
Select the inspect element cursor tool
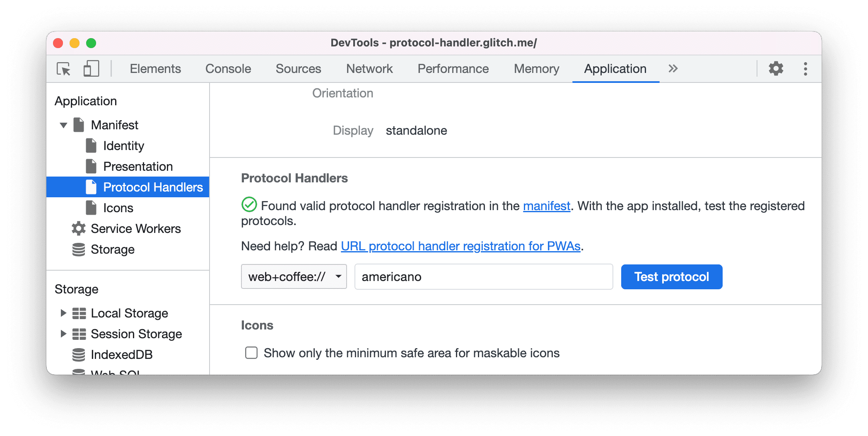tap(63, 69)
